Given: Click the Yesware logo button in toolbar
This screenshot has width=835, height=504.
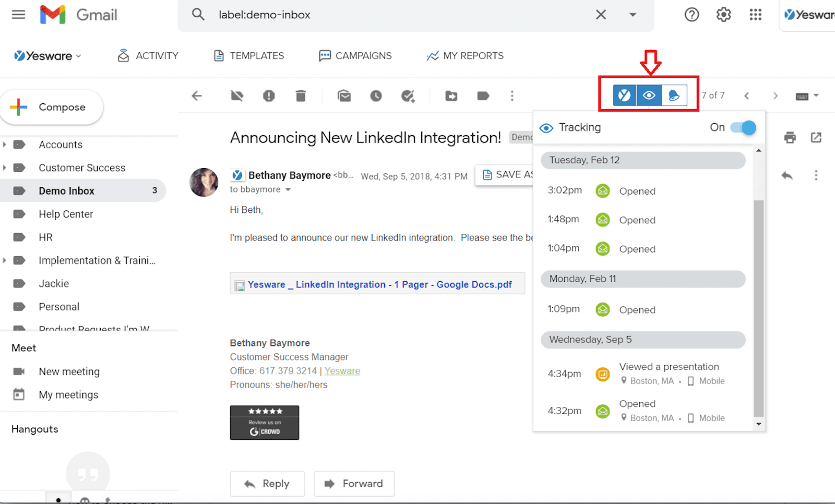Looking at the screenshot, I should (x=624, y=95).
